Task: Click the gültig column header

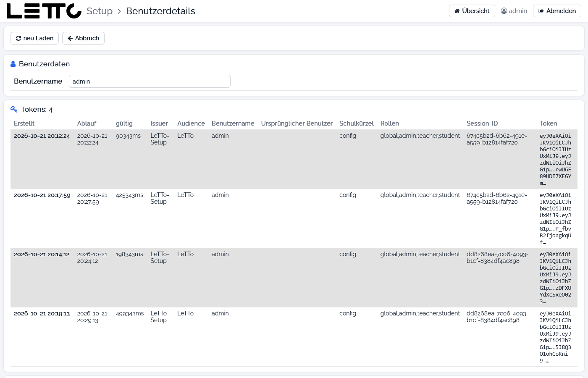Action: pos(124,123)
